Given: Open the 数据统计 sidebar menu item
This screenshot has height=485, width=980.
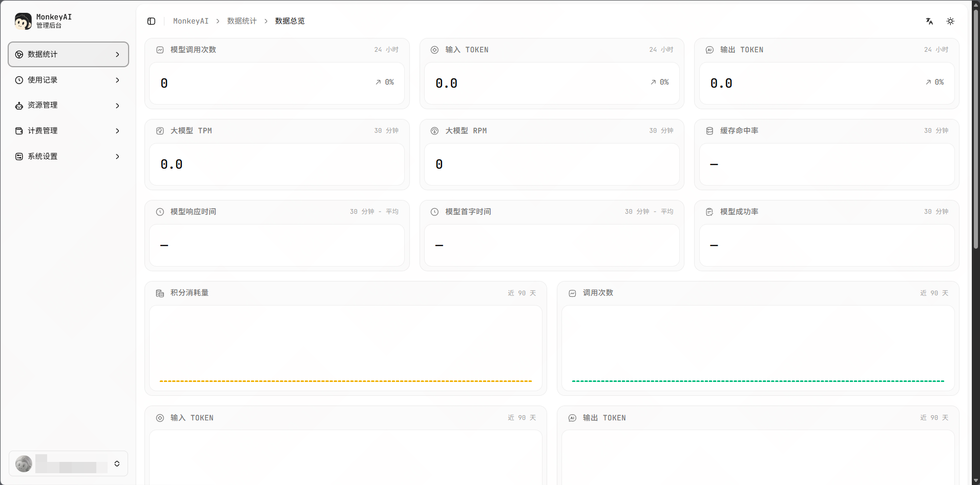Looking at the screenshot, I should (x=68, y=54).
